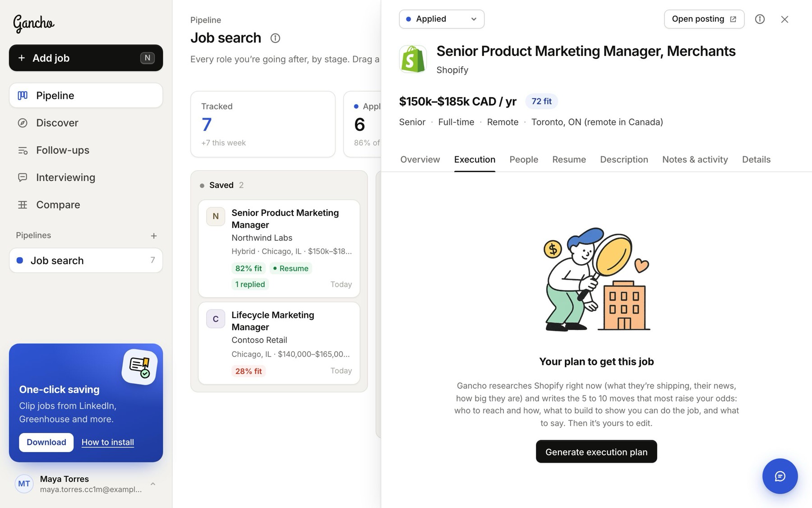Click the Tracked stats card
Viewport: 812px width, 508px height.
click(263, 124)
